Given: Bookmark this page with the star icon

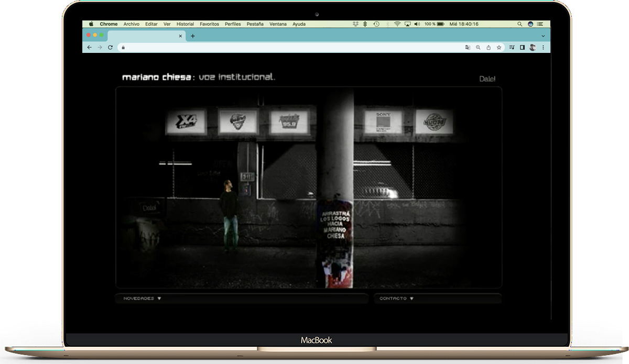Looking at the screenshot, I should click(x=499, y=47).
